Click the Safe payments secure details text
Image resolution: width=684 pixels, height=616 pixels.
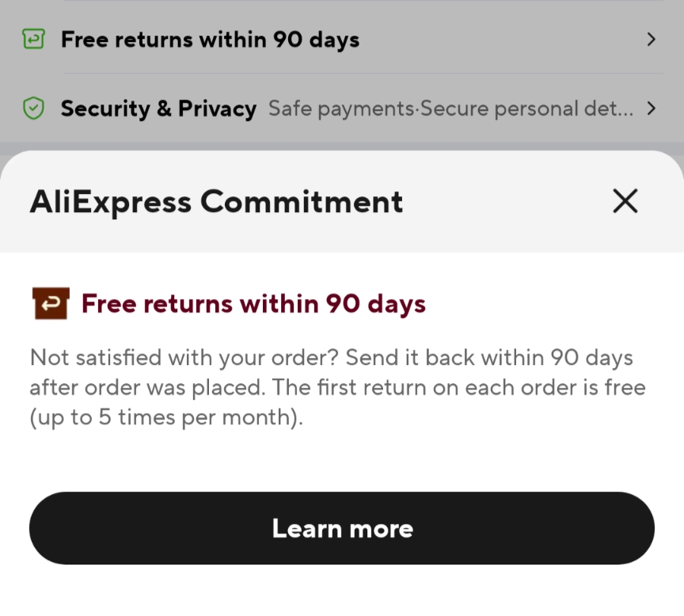point(451,108)
